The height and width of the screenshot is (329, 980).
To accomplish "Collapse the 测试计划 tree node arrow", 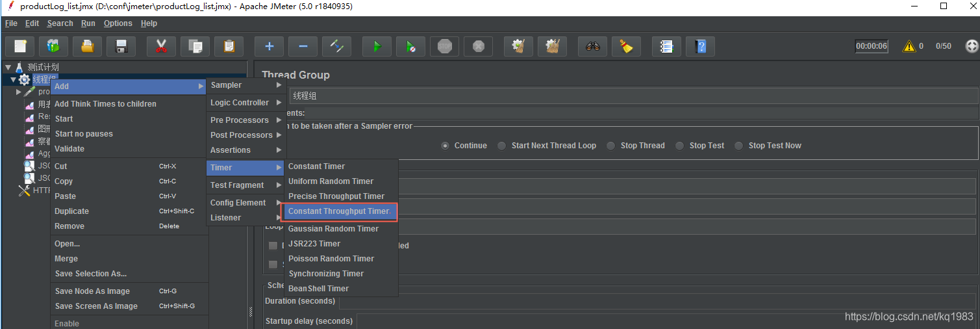I will click(8, 67).
